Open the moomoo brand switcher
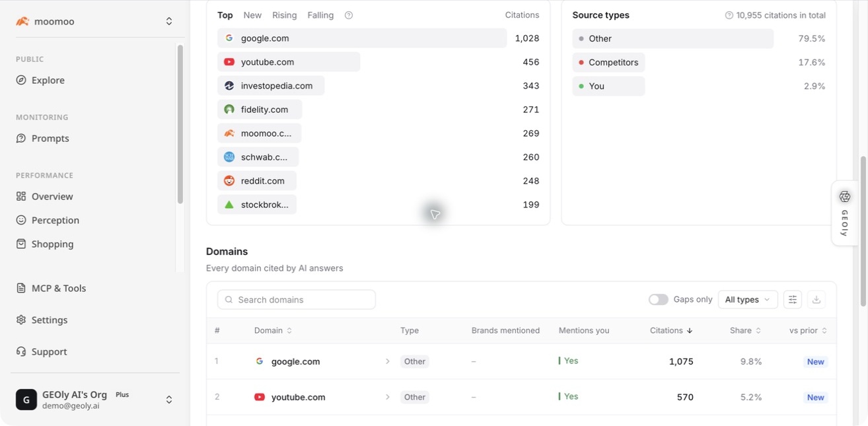Screen dimensions: 868x426 [x=94, y=21]
